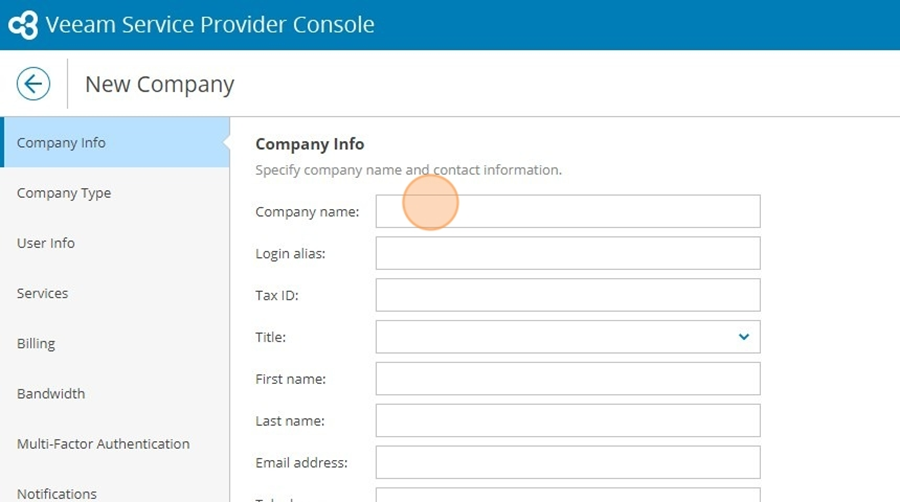Click the Veeam Service Provider Console title
Viewport: 900px width, 502px height.
[x=210, y=25]
